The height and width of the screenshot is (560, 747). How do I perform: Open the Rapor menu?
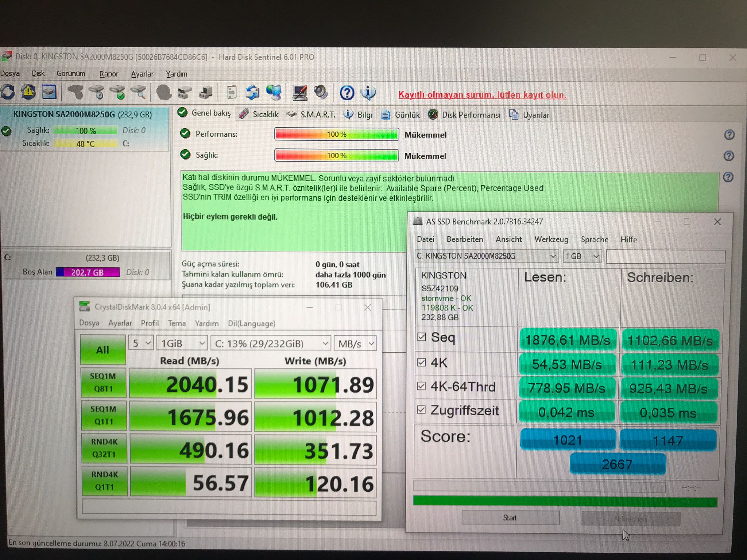coord(109,74)
